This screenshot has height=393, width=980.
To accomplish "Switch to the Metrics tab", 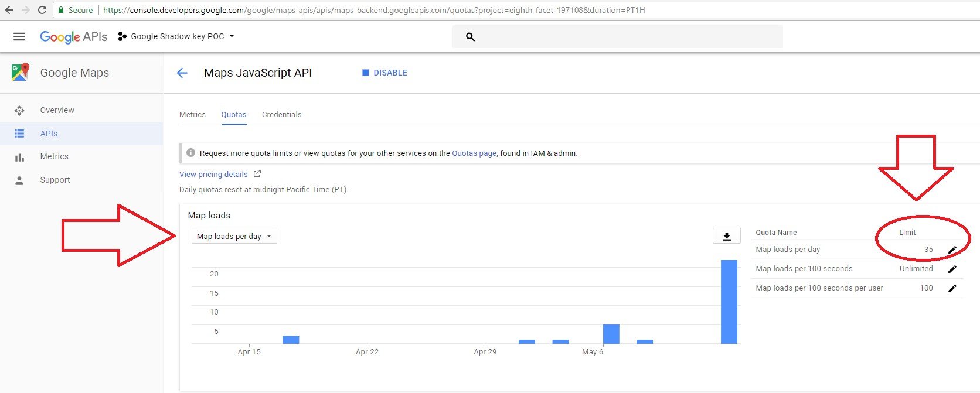I will coord(192,114).
